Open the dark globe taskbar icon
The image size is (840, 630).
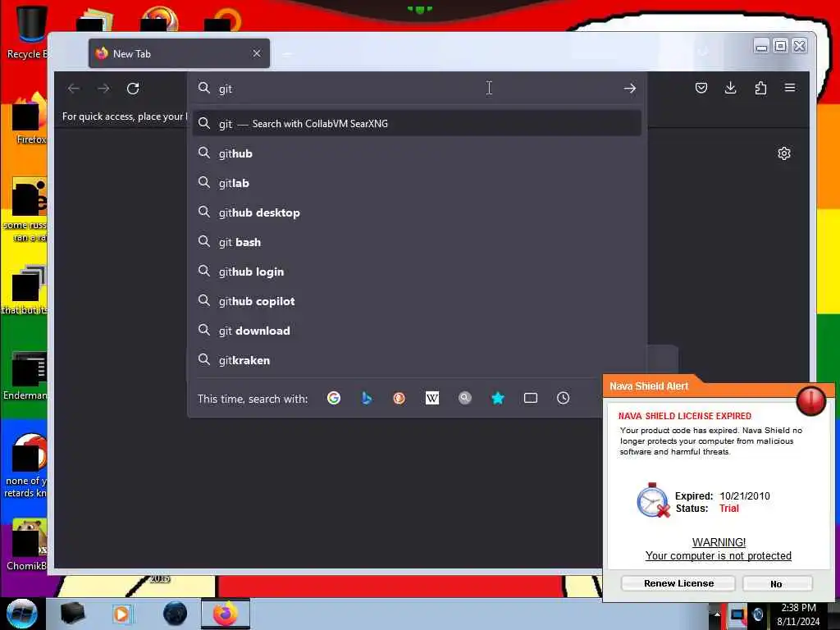point(175,614)
